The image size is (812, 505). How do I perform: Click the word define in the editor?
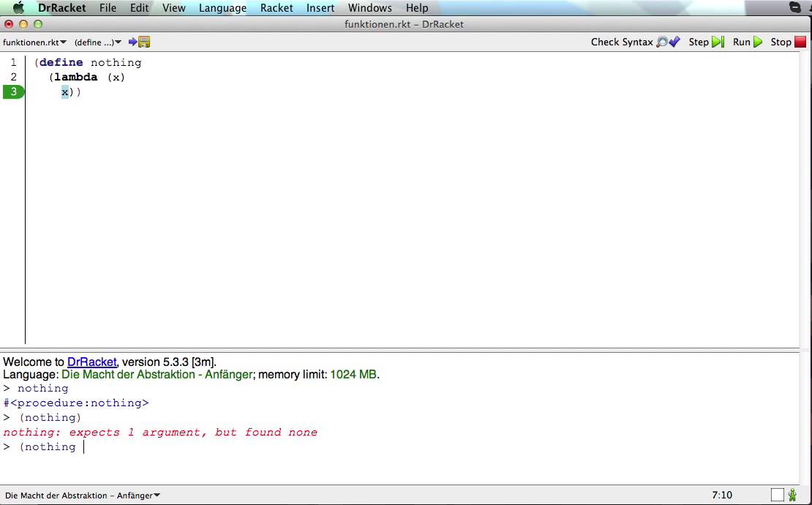tap(61, 63)
